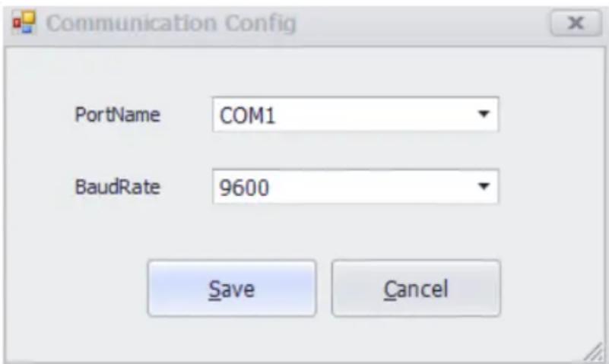This screenshot has height=364, width=609.
Task: Save the communication settings
Action: point(232,288)
